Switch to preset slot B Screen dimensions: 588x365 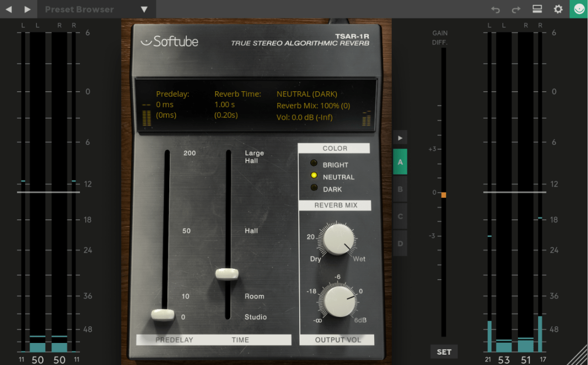click(x=400, y=189)
